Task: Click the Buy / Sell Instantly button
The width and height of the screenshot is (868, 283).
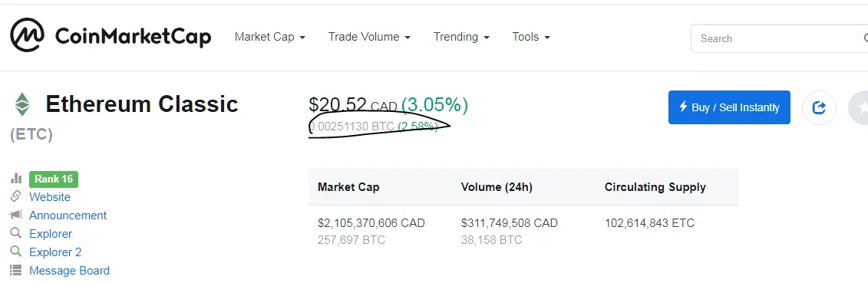Action: pyautogui.click(x=729, y=107)
